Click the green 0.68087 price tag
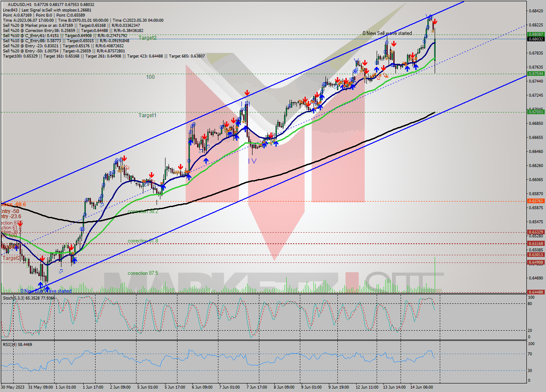The image size is (546, 392). [535, 35]
